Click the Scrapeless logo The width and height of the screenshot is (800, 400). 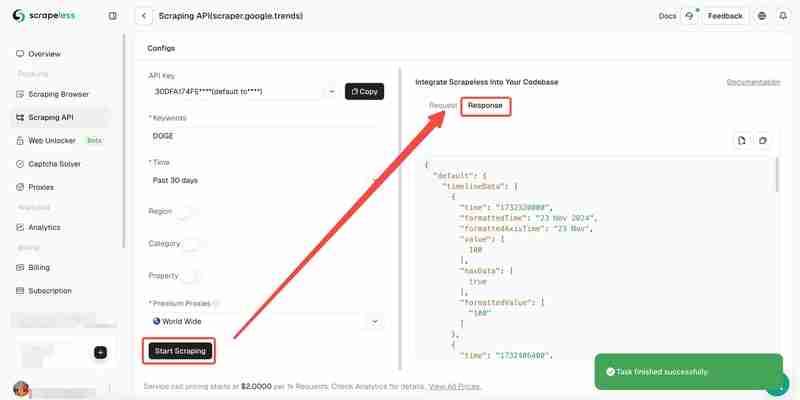click(44, 16)
